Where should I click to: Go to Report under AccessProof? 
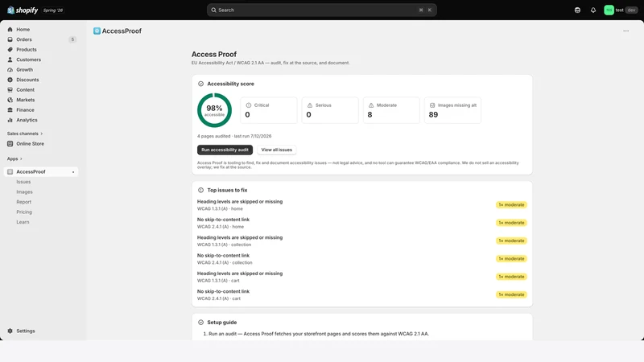(x=24, y=202)
